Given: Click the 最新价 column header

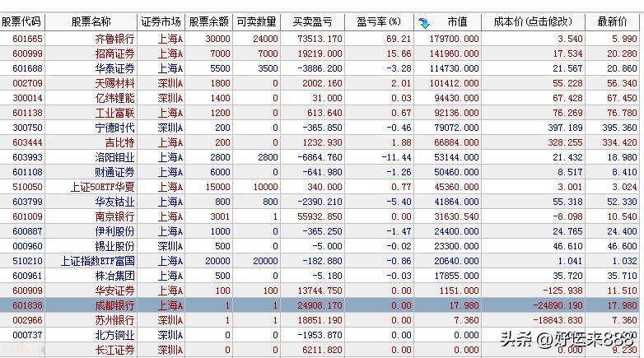Looking at the screenshot, I should [x=613, y=21].
